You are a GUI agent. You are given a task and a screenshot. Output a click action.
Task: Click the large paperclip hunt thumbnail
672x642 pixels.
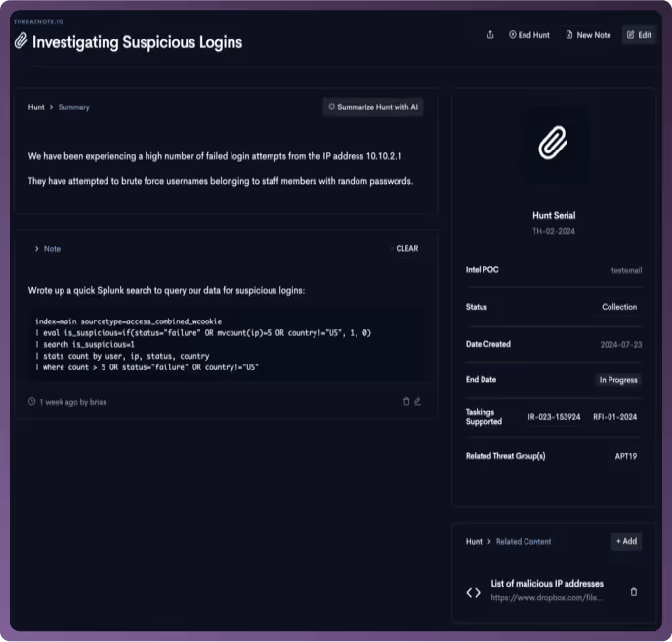pyautogui.click(x=553, y=143)
